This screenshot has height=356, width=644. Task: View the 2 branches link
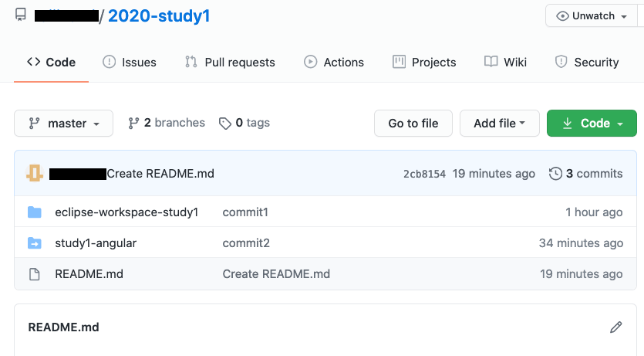167,123
